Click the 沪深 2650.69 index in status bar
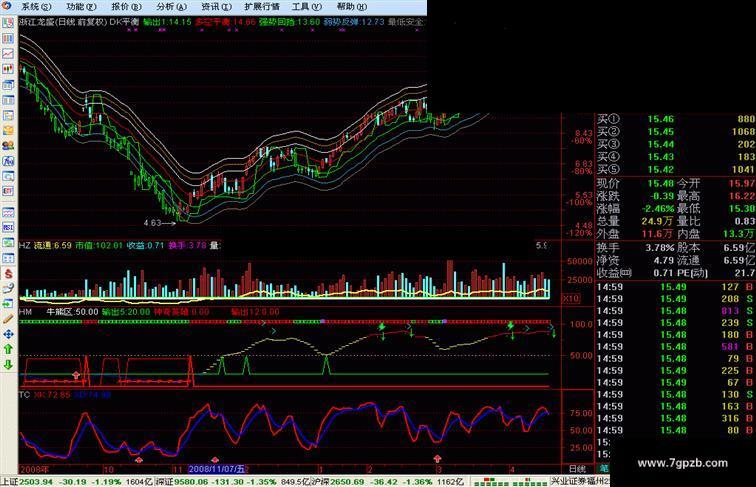Image resolution: width=756 pixels, height=487 pixels. coord(388,482)
